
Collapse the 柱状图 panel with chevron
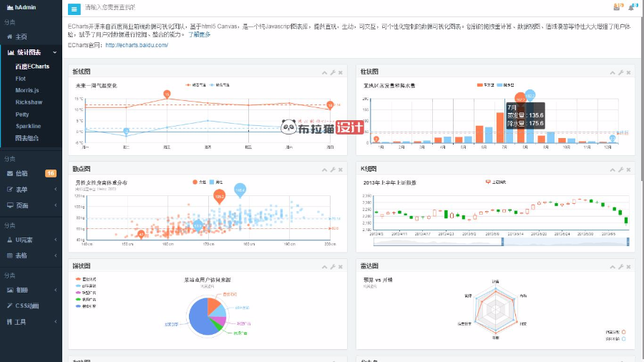click(613, 73)
